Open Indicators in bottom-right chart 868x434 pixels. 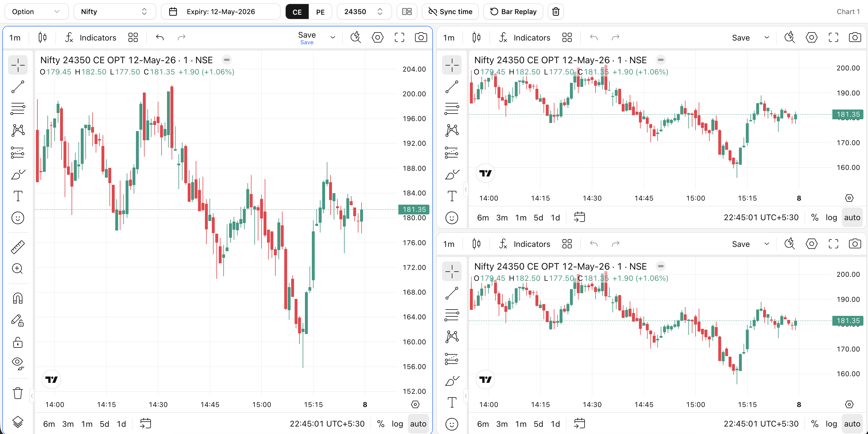point(525,244)
